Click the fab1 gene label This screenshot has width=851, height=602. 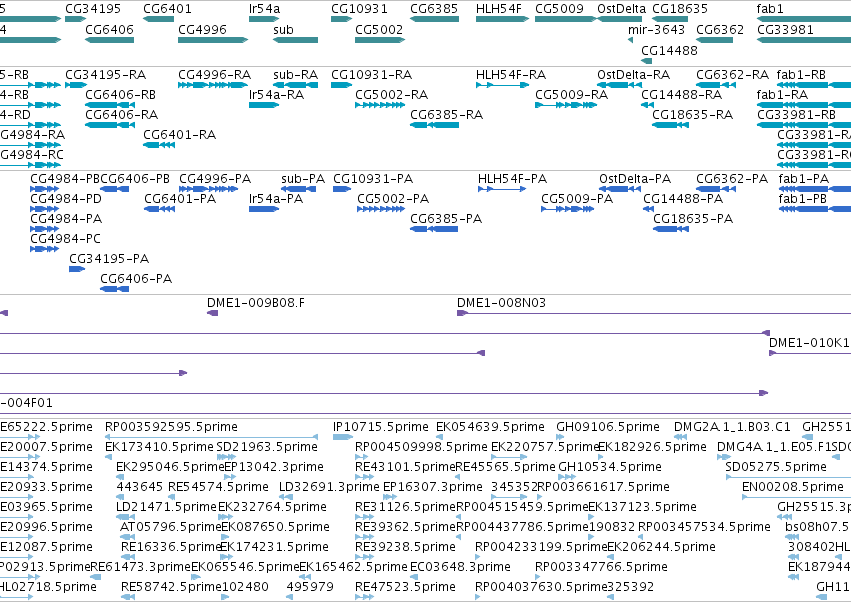(x=770, y=9)
